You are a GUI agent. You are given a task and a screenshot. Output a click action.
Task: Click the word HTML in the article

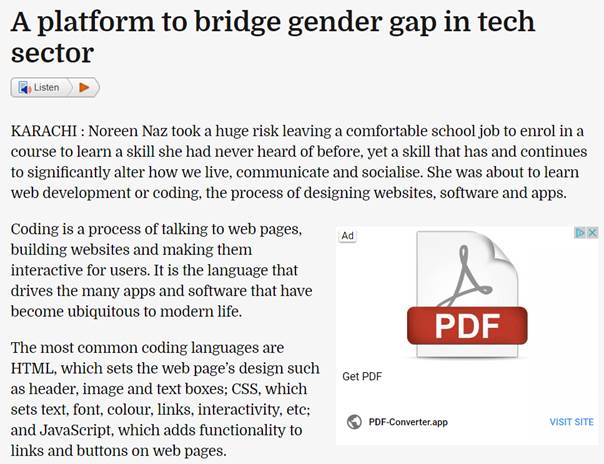tap(34, 369)
